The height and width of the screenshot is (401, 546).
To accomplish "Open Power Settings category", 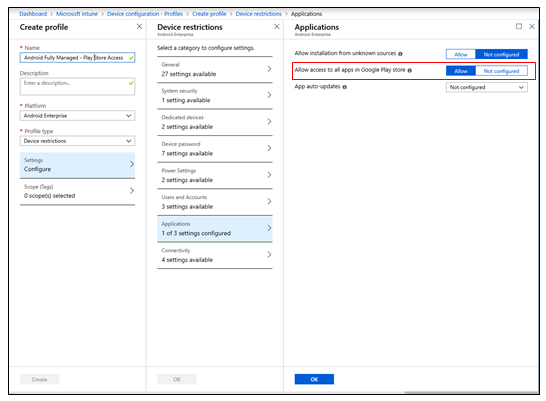I will (215, 175).
